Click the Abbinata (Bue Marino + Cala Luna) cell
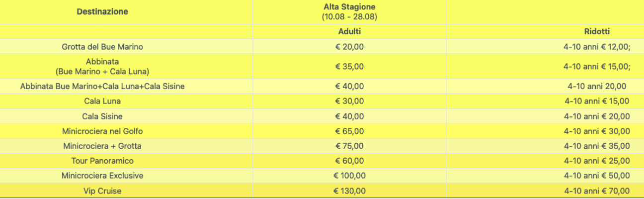 click(x=102, y=67)
